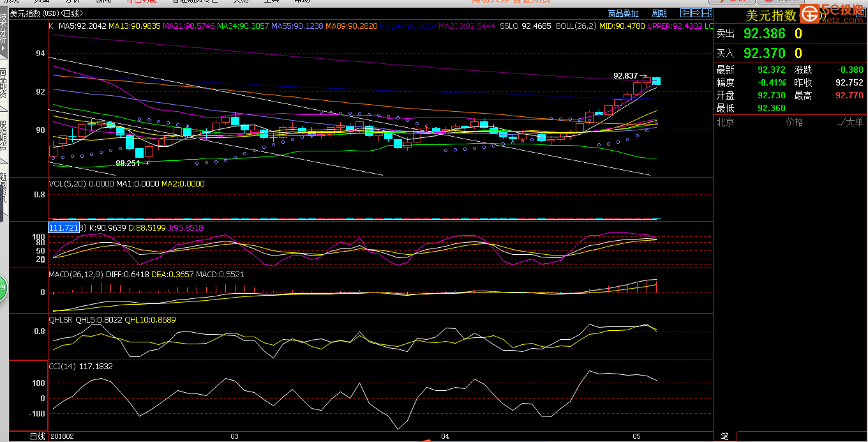This screenshot has width=868, height=442.
Task: Click the MA13:90.9835 indicator value
Action: (x=135, y=26)
